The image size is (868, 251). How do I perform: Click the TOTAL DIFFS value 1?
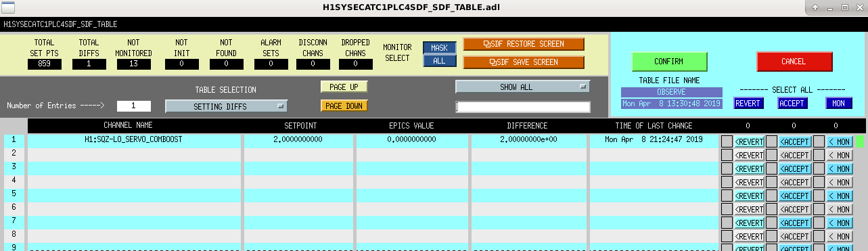coord(89,64)
